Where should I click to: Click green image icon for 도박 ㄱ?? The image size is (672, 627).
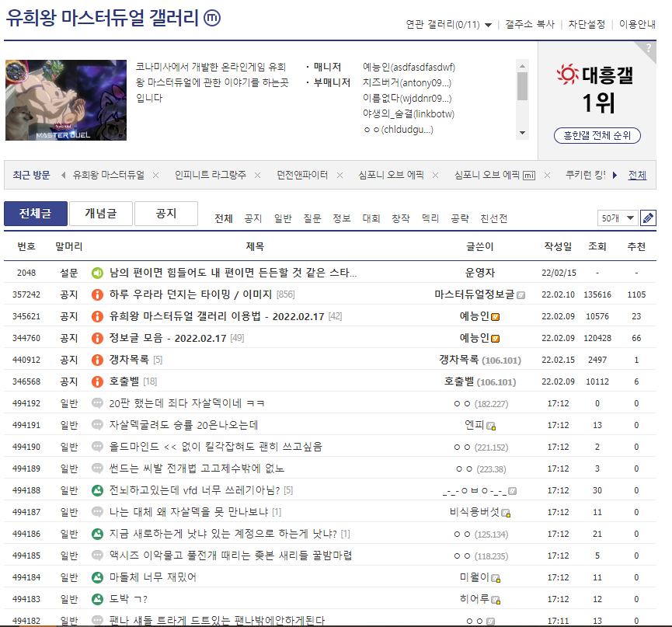(97, 599)
